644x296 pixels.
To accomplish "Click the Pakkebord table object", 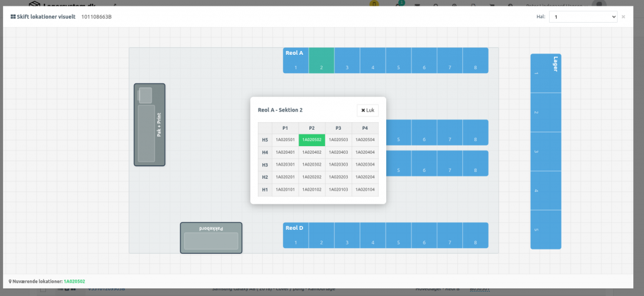I will [x=211, y=238].
